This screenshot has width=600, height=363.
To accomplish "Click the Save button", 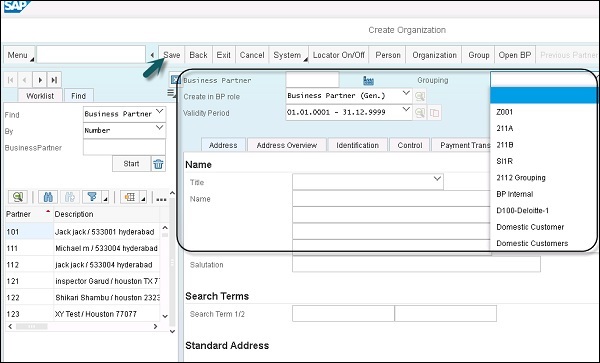I will pyautogui.click(x=172, y=55).
